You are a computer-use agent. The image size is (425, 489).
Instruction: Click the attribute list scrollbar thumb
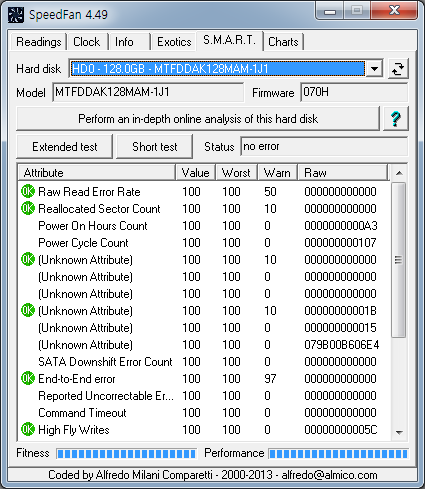click(398, 260)
